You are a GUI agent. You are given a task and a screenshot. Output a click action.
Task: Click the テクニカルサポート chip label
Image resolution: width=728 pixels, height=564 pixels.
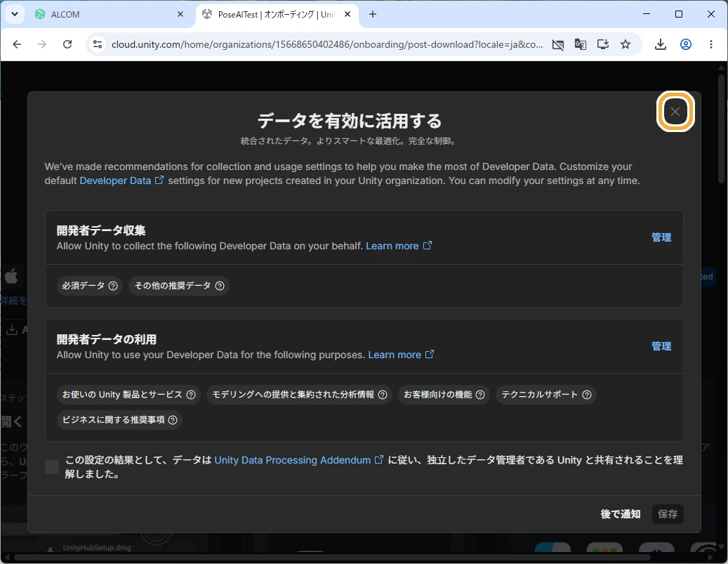539,395
